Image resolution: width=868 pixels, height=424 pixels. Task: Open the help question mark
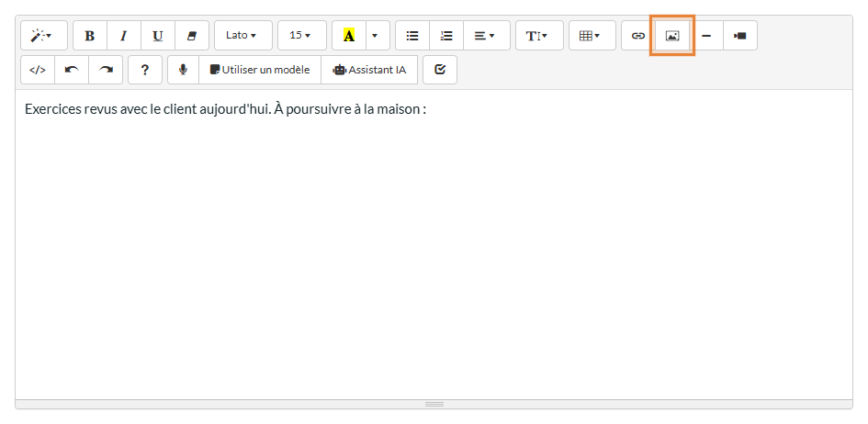coord(145,70)
